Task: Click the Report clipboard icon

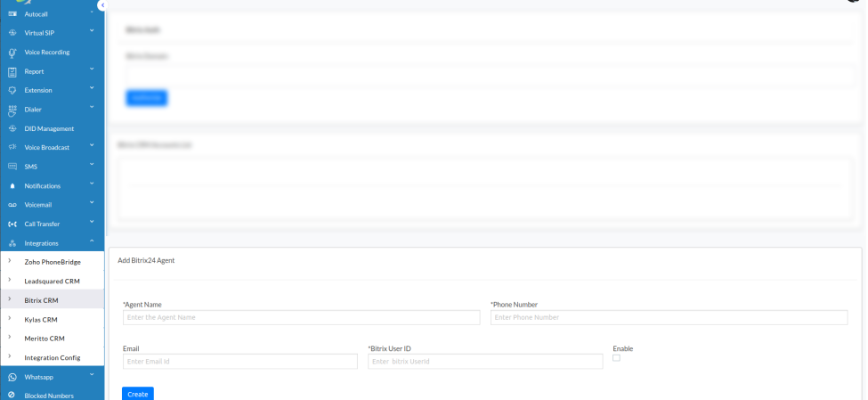Action: coord(12,71)
